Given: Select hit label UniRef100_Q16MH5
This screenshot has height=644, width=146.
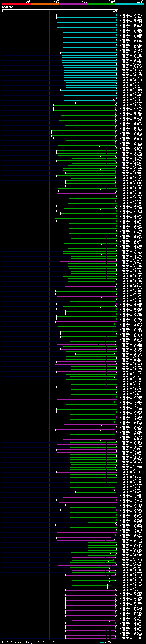Looking at the screenshot, I should (x=131, y=636).
